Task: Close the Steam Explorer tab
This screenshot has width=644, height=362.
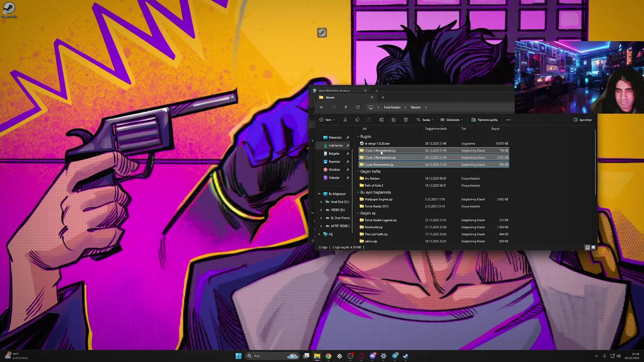Action: pos(372,98)
